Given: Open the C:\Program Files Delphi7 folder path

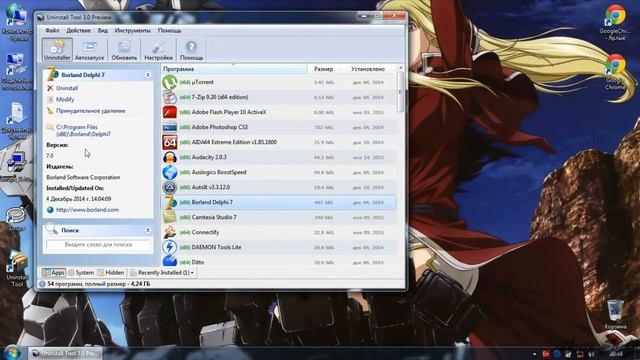Looking at the screenshot, I should tap(83, 131).
